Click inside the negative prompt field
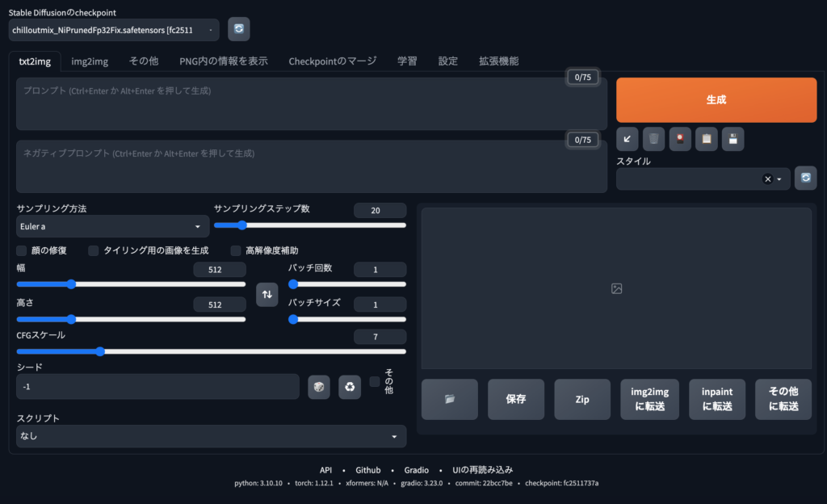Viewport: 827px width, 504px height. point(307,166)
